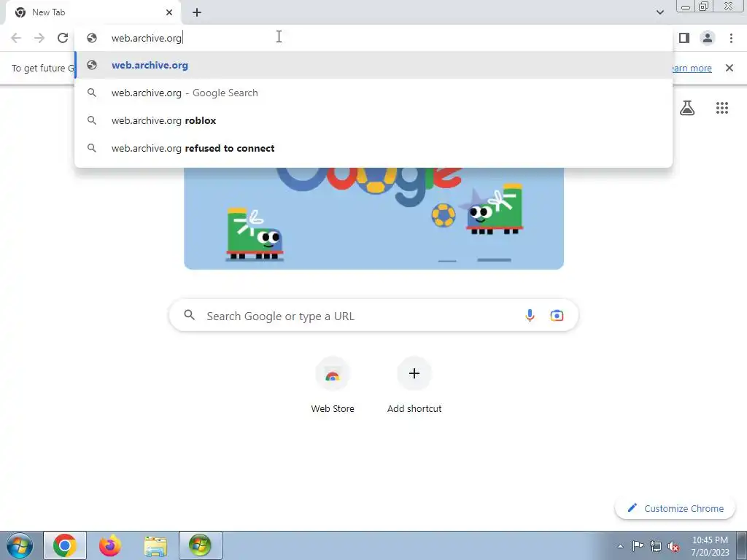This screenshot has width=747, height=560.
Task: Choose web.archive.org refused to connect suggestion
Action: pyautogui.click(x=373, y=148)
